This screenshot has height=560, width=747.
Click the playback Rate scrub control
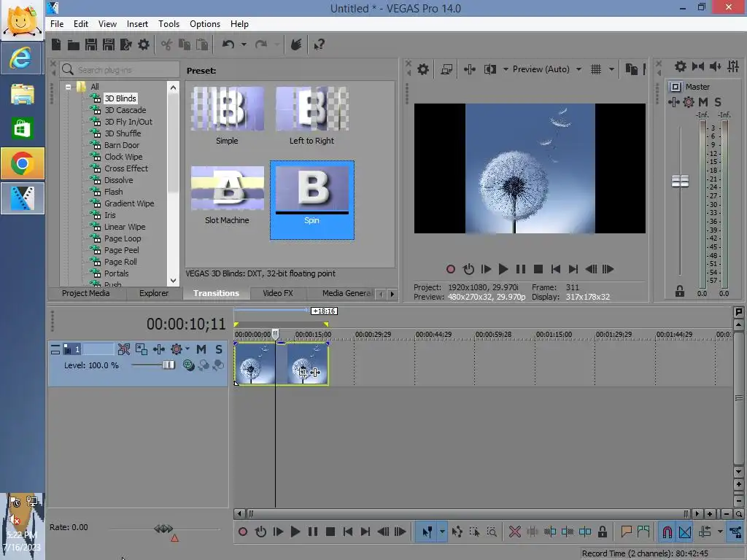[x=163, y=529]
